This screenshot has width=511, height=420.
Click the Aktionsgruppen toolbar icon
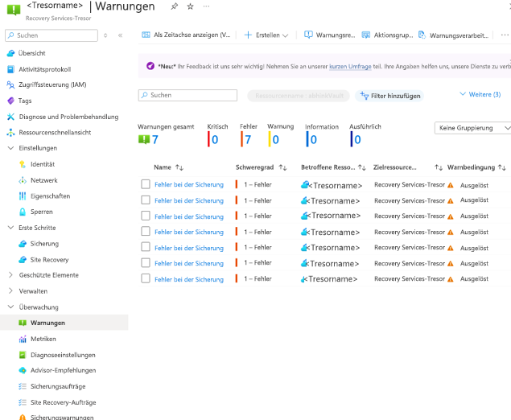[x=366, y=35]
